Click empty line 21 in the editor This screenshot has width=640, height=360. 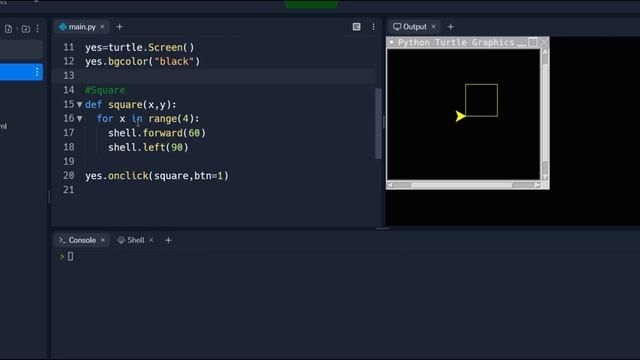click(229, 190)
